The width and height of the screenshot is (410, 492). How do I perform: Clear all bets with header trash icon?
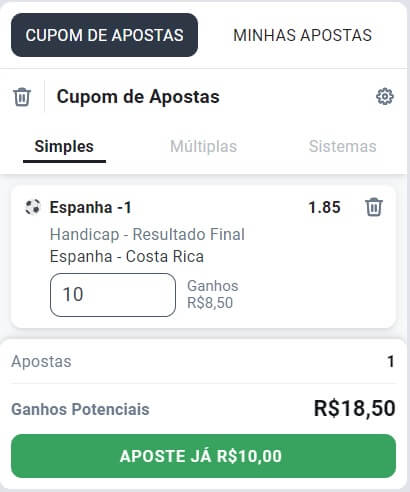22,97
